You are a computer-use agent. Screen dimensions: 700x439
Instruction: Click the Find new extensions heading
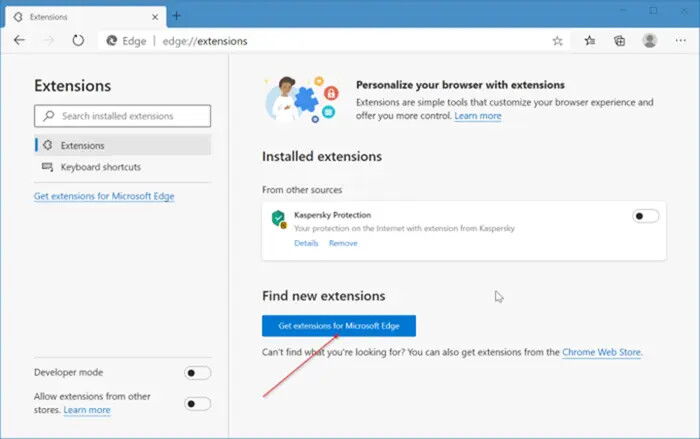click(x=324, y=296)
